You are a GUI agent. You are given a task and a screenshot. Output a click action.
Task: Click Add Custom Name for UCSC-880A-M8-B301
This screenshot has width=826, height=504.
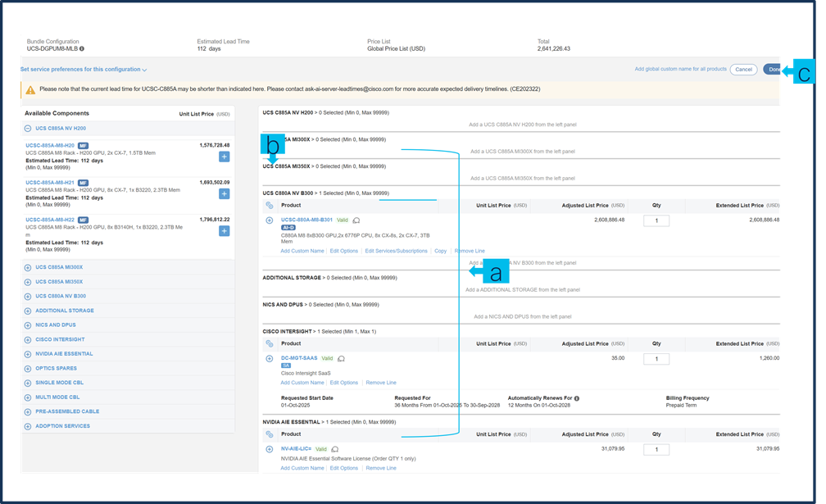pyautogui.click(x=302, y=252)
